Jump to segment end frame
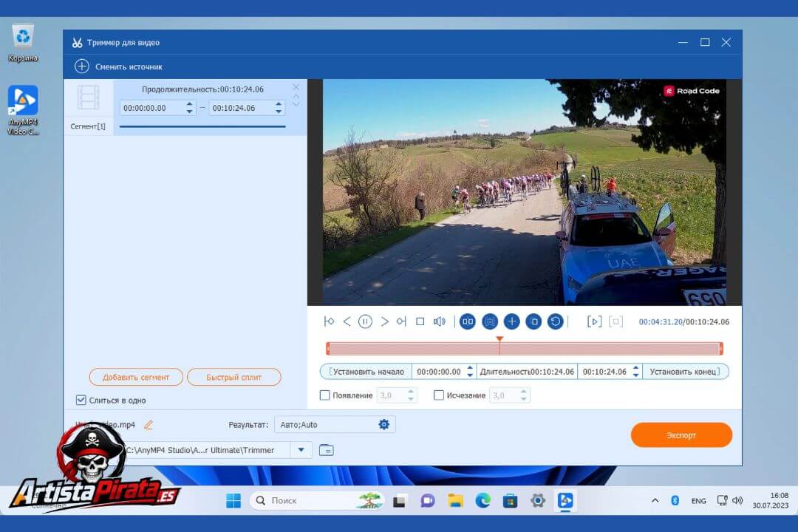Image resolution: width=798 pixels, height=532 pixels. click(401, 321)
